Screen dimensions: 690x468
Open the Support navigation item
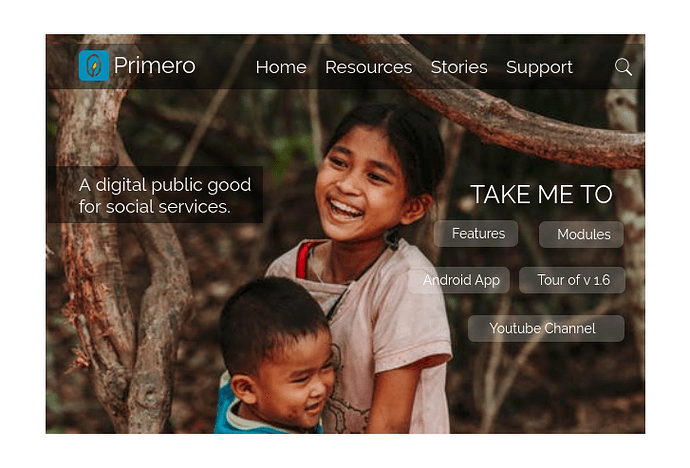(539, 68)
